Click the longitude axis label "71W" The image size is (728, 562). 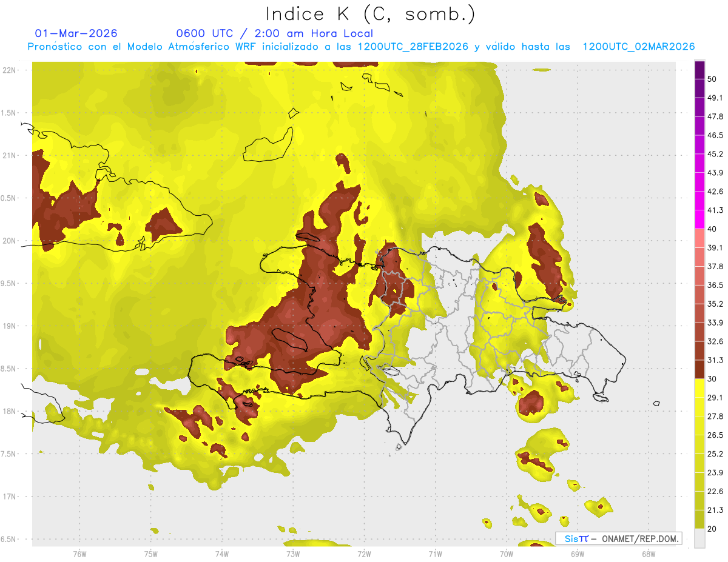pyautogui.click(x=435, y=554)
